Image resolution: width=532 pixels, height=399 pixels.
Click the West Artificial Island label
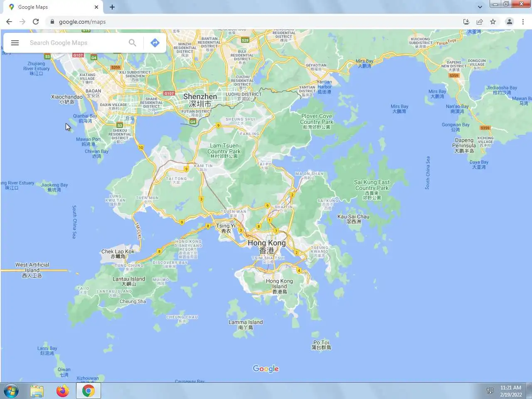[x=32, y=270]
